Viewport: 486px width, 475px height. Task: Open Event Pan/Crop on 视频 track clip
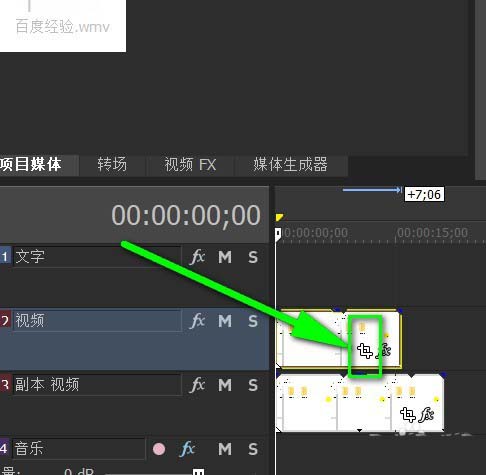(x=365, y=351)
